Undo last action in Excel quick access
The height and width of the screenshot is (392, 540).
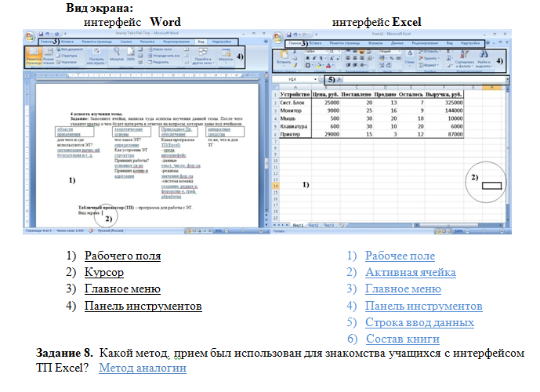coord(295,34)
